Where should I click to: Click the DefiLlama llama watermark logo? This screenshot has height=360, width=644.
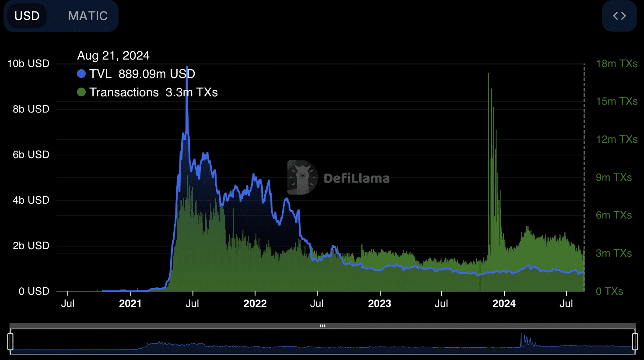point(302,177)
